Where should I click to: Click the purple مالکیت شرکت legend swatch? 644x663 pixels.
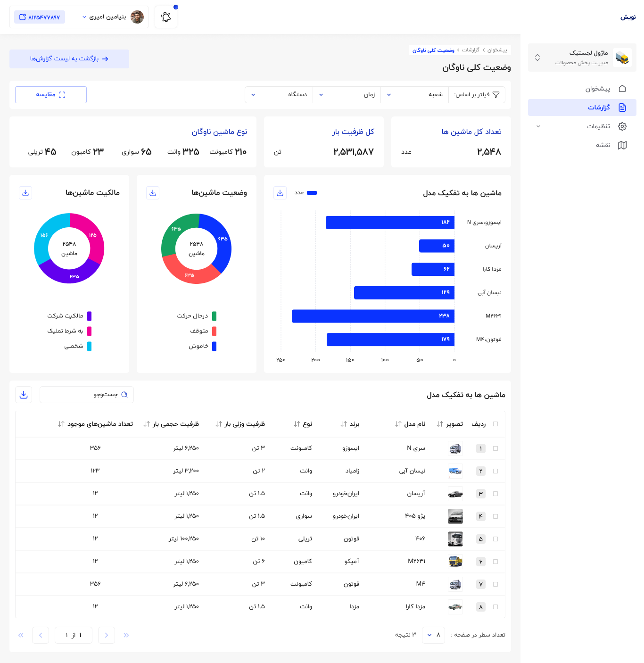tap(89, 316)
